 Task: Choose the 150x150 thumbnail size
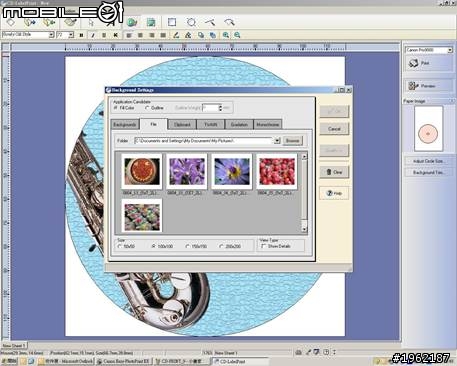tap(187, 246)
